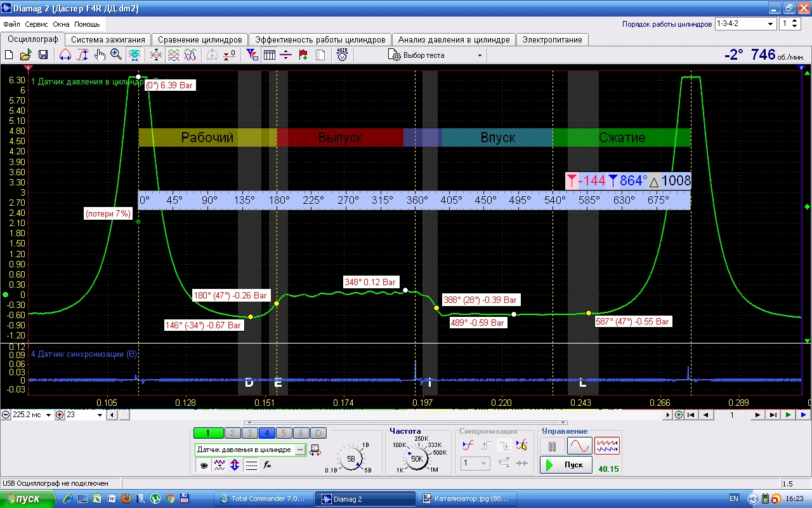812x508 pixels.
Task: Switch to Система зажигания tab
Action: tap(108, 39)
